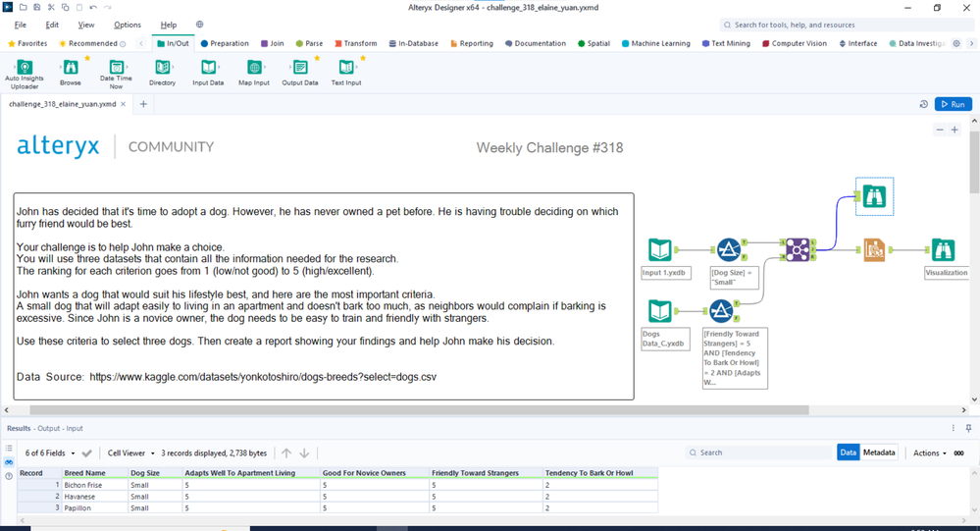The width and height of the screenshot is (980, 531).
Task: Undo the last action
Action: [x=93, y=8]
